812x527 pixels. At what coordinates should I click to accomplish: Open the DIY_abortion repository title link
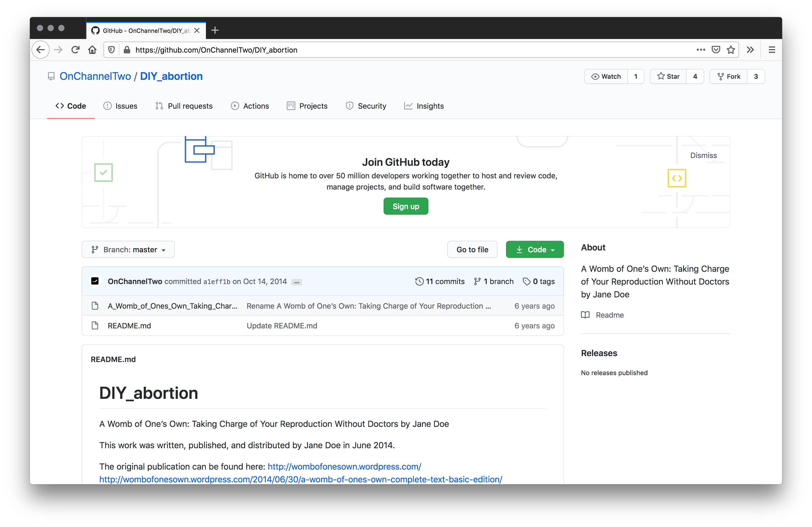171,76
